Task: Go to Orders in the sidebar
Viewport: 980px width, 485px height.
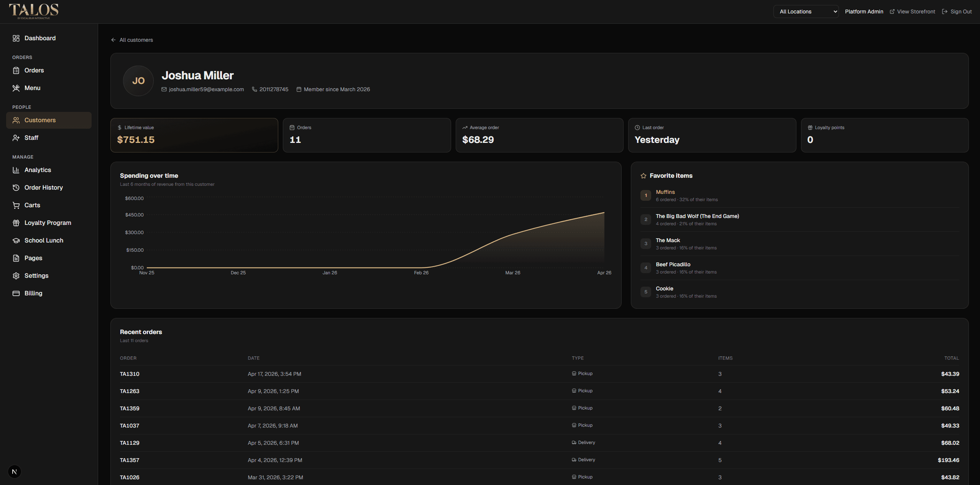Action: click(49, 70)
